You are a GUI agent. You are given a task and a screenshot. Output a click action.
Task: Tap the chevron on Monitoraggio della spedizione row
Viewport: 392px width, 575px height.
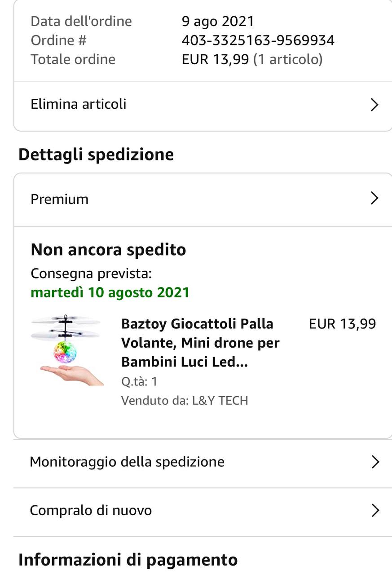[375, 462]
